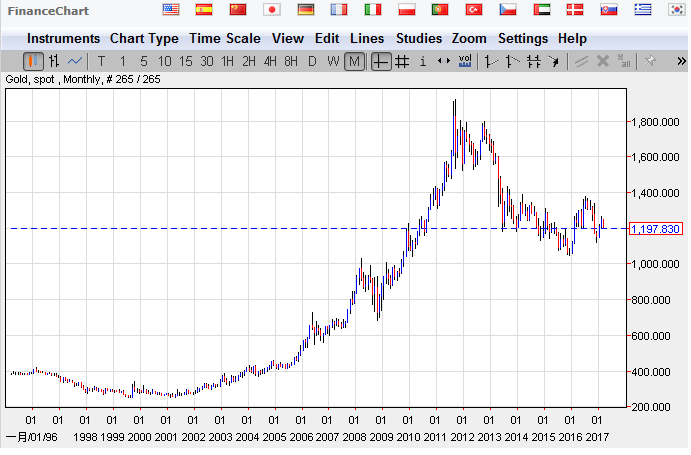Click the horizontal arrows scroll icon

[444, 61]
